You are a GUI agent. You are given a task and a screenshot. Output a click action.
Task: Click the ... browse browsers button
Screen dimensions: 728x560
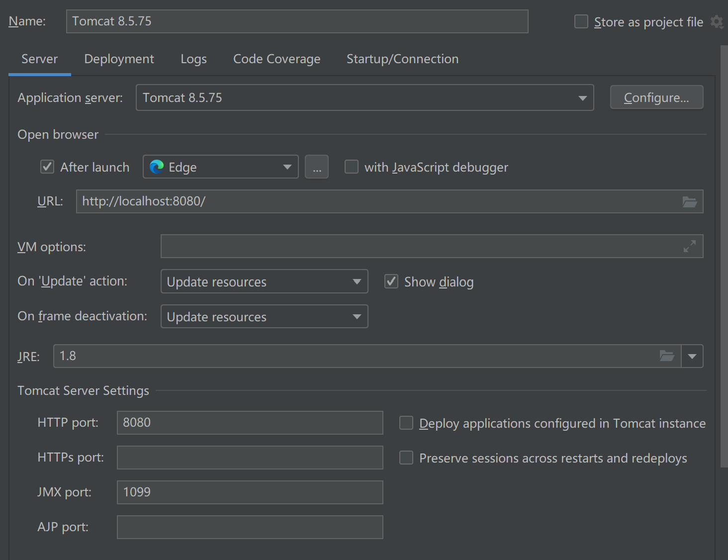click(317, 167)
